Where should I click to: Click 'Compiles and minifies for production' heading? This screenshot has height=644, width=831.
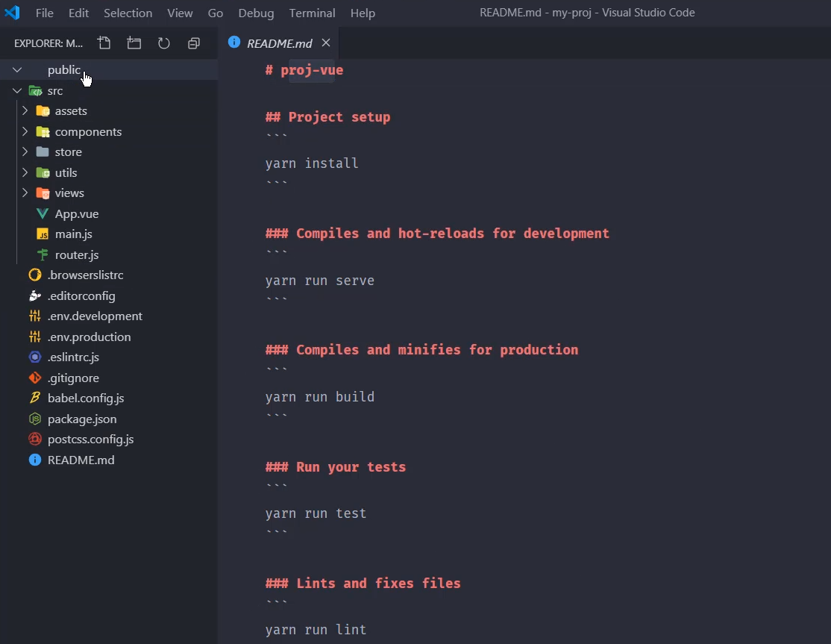[437, 350]
